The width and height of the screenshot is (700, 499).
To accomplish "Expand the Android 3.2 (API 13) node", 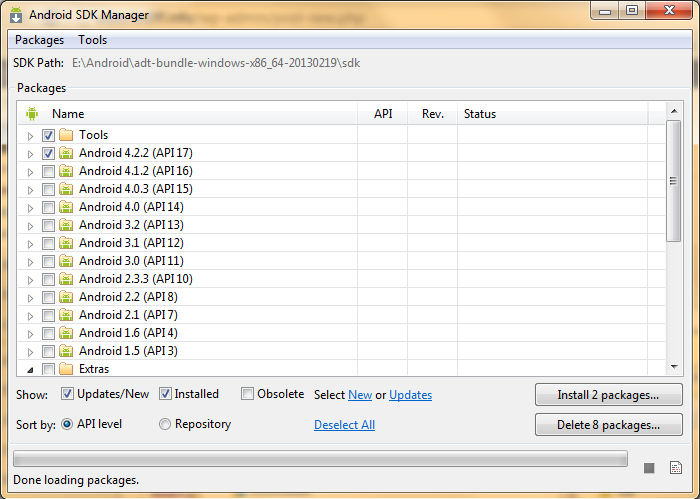I will [x=30, y=226].
